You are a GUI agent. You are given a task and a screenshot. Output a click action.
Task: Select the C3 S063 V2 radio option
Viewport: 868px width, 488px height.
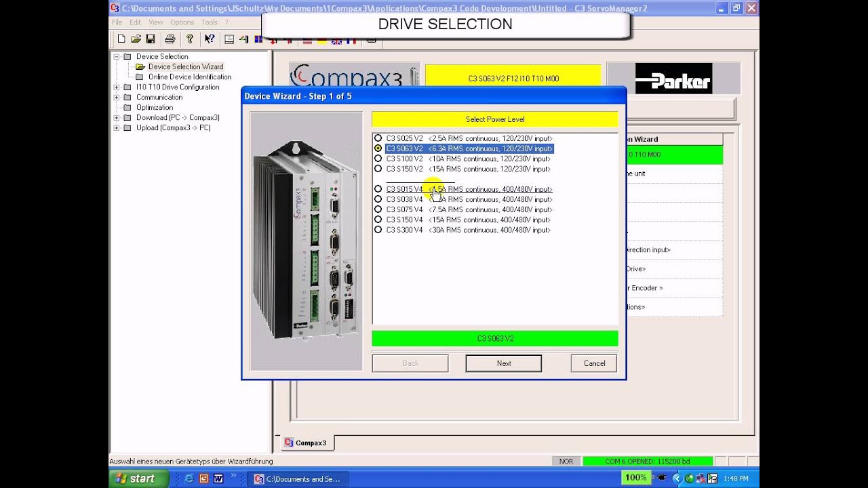[x=378, y=148]
